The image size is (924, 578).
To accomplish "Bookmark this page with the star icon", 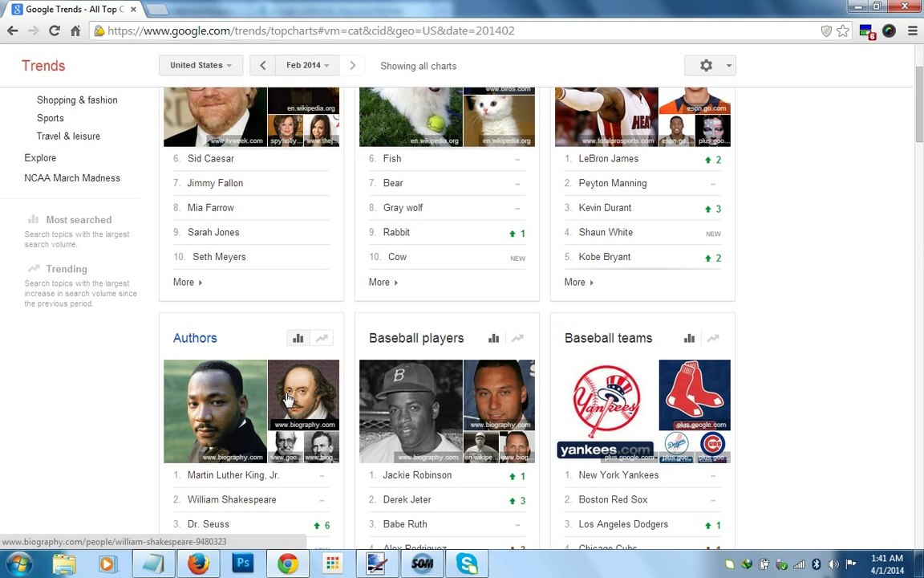I will (x=843, y=31).
